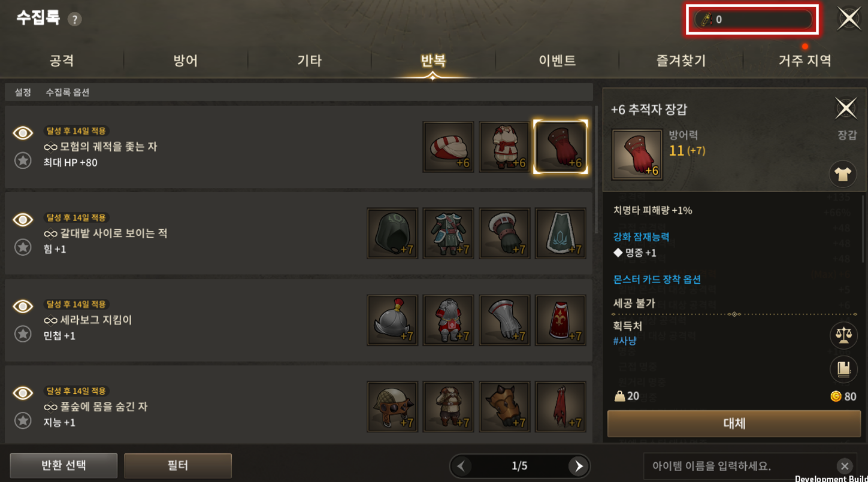
Task: Switch to the 거주 지역 tab
Action: pos(805,60)
